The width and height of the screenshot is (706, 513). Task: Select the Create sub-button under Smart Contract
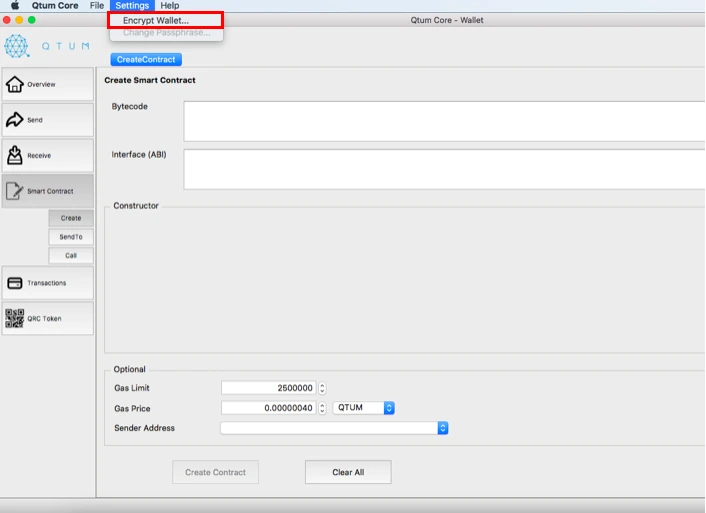tap(71, 218)
